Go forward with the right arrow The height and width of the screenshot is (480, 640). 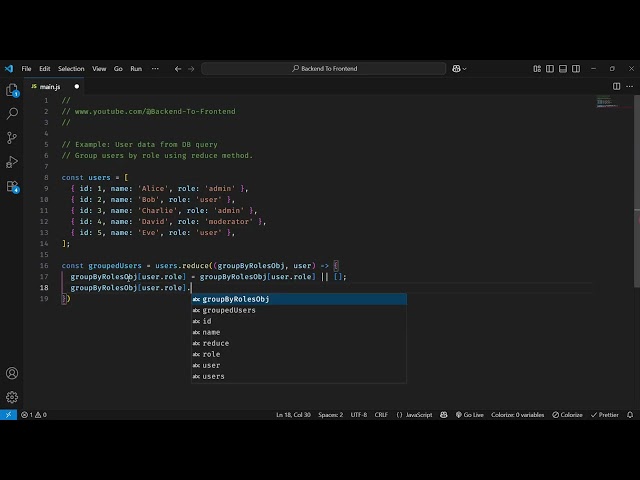(x=191, y=69)
